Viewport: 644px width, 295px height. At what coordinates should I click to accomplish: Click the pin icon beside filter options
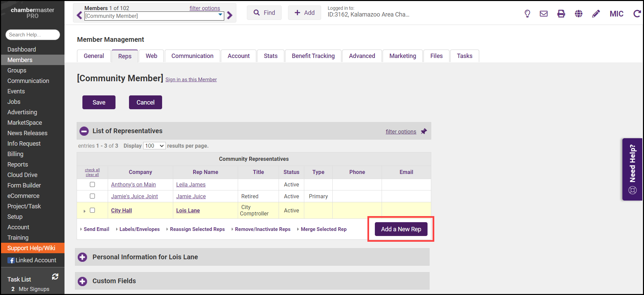coord(424,131)
